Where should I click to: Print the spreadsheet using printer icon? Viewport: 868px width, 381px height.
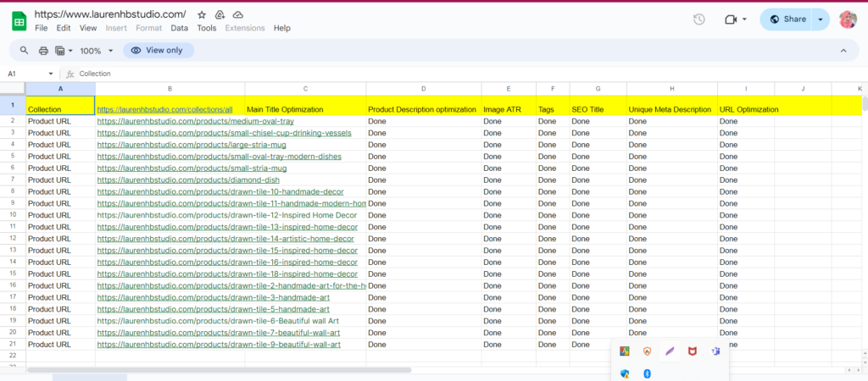coord(43,51)
